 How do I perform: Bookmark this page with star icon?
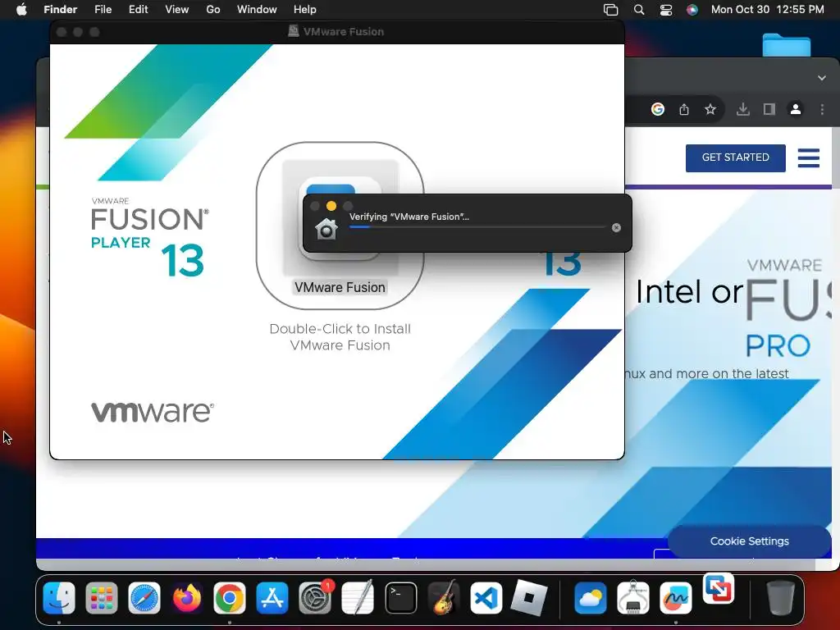[710, 109]
